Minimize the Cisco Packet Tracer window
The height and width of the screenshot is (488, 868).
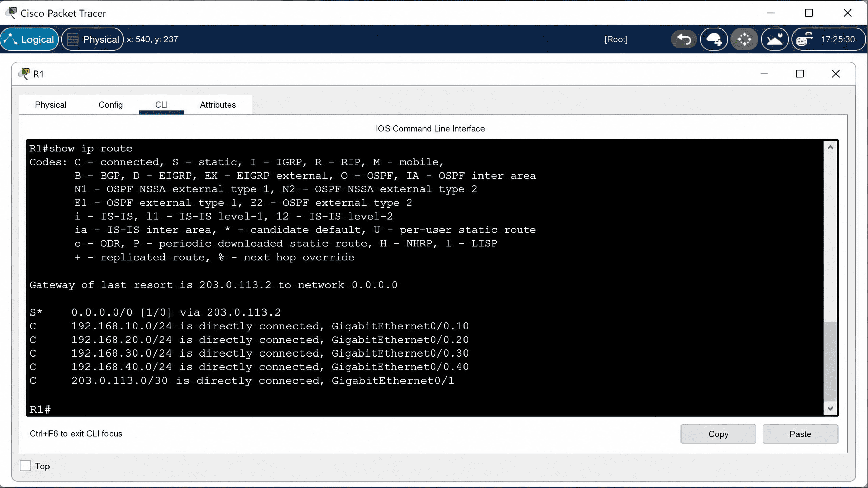pos(771,13)
